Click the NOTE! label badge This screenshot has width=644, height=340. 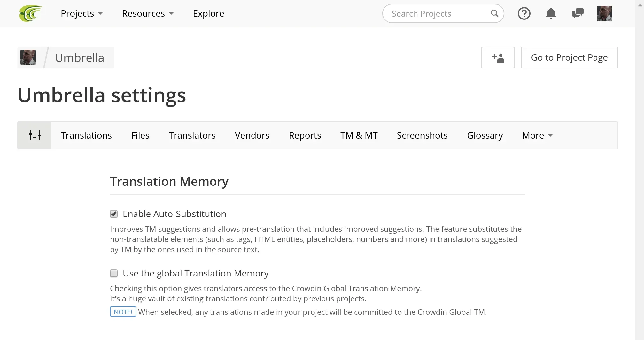pos(123,312)
